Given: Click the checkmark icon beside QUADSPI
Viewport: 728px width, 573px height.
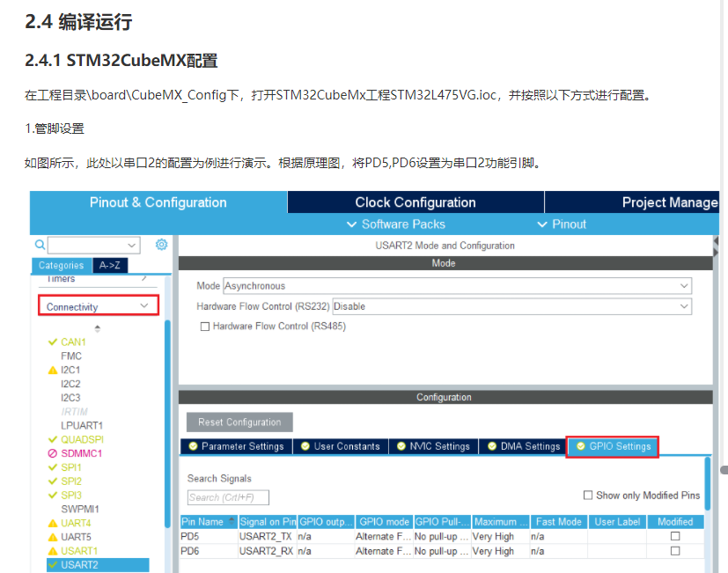Looking at the screenshot, I should point(53,439).
